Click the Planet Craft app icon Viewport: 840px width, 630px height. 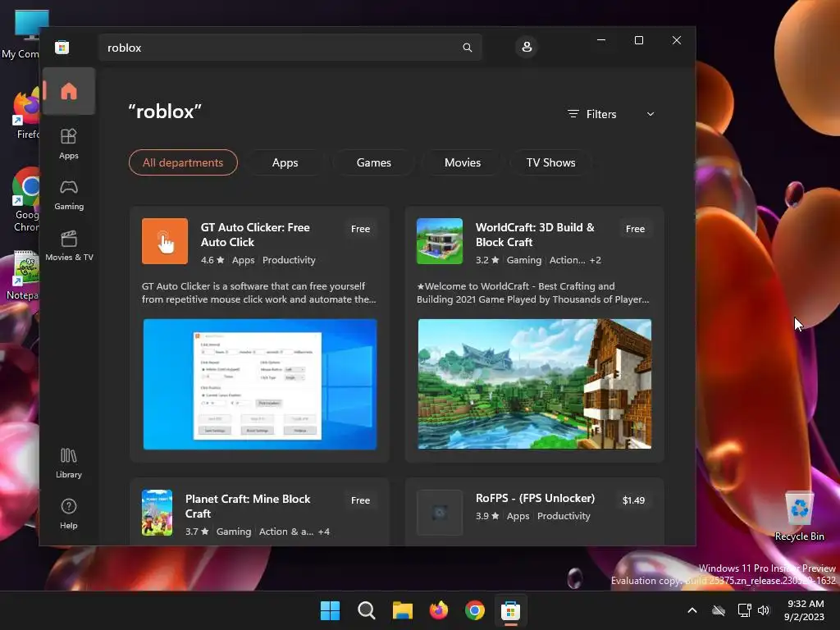point(157,513)
